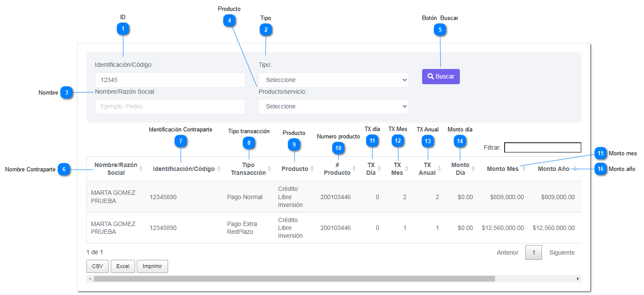Click the Identificación/Código input containing 12345
The image size is (644, 295).
(x=170, y=80)
